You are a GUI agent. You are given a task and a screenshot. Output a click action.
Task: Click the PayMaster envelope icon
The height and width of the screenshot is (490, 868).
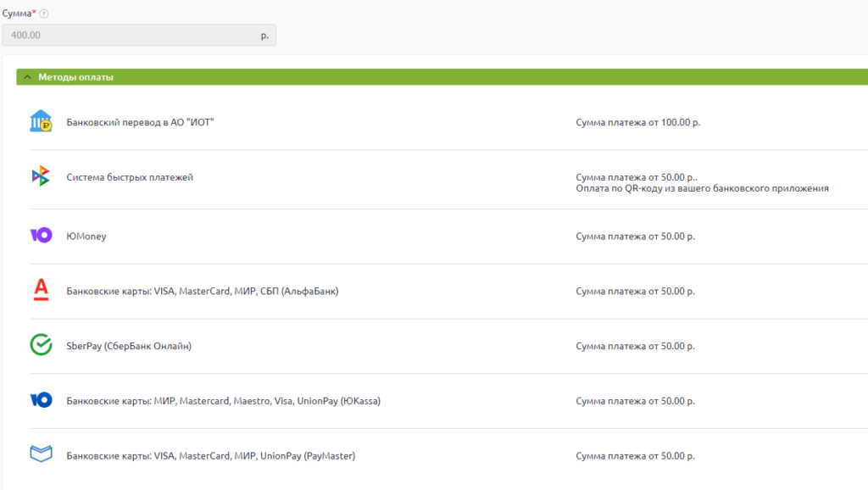coord(41,454)
